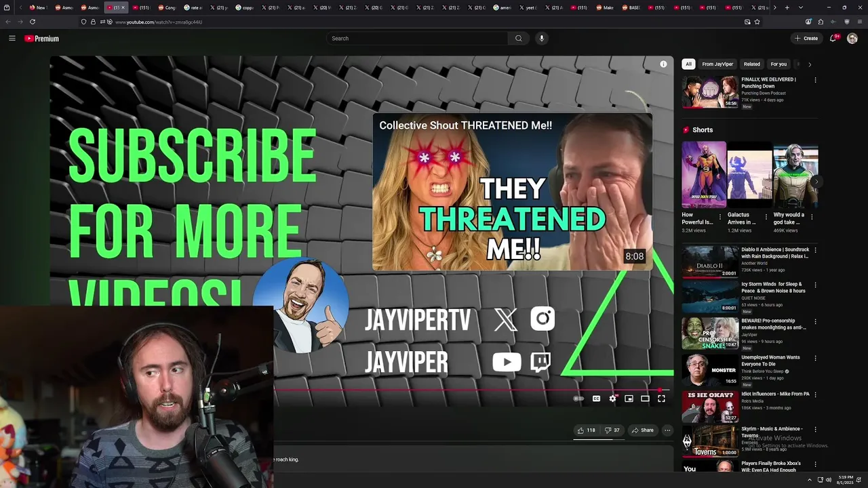Toggle closed captions CC button
This screenshot has height=488, width=868.
point(596,399)
